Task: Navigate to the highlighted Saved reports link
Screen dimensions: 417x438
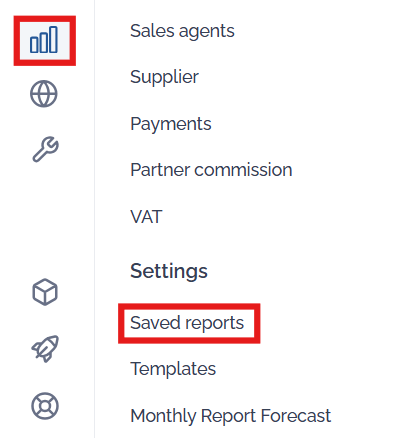Action: point(187,323)
